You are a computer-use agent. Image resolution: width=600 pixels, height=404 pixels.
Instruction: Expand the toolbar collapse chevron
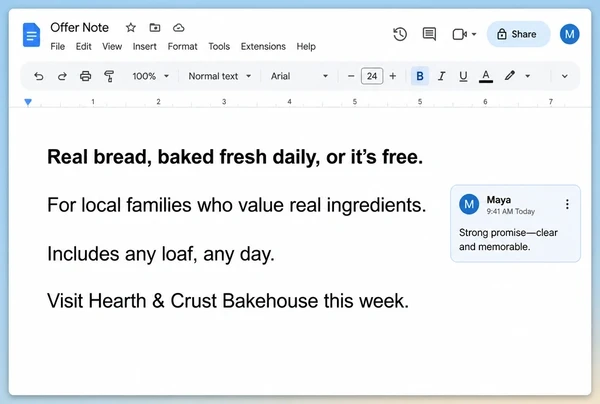pos(564,76)
